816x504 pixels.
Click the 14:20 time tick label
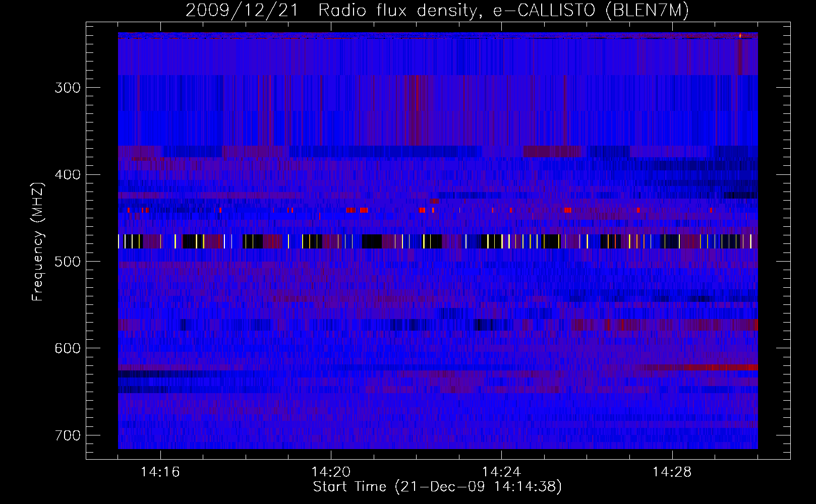point(331,472)
